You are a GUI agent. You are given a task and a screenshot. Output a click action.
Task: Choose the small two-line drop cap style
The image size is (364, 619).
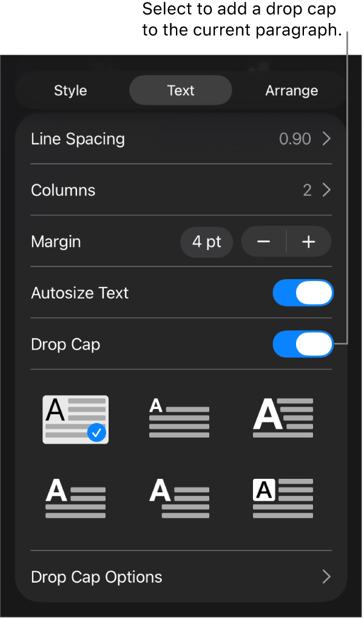[x=179, y=419]
